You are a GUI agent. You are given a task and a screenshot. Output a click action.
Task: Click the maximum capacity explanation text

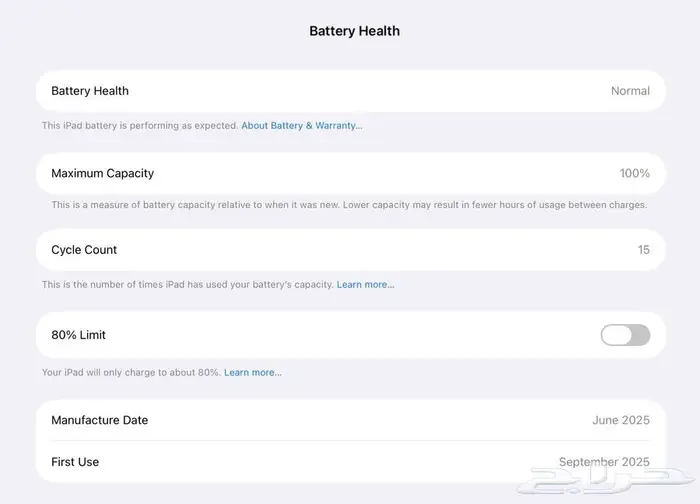(349, 205)
